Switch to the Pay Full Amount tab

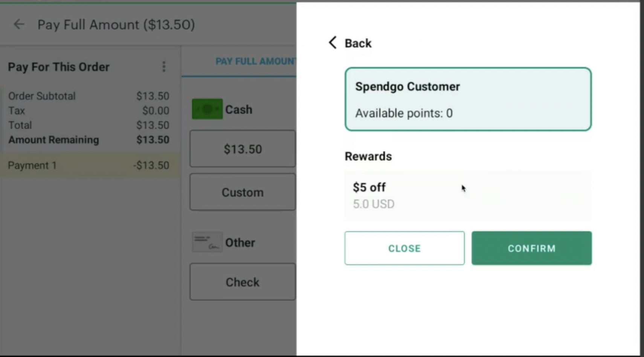coord(255,61)
